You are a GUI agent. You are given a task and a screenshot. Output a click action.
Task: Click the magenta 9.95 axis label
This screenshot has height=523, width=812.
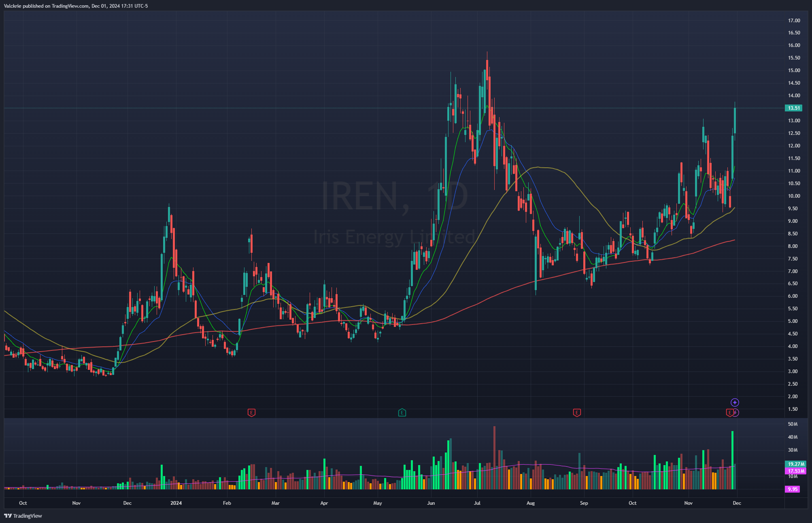click(x=793, y=489)
